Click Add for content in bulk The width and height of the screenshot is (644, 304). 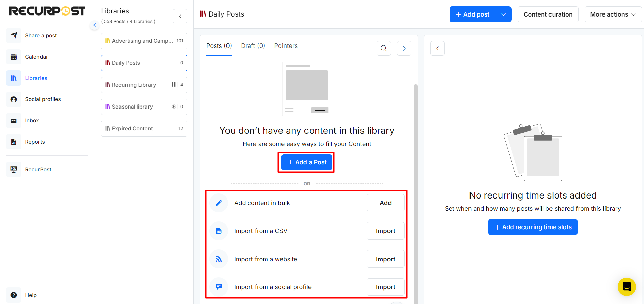(385, 203)
